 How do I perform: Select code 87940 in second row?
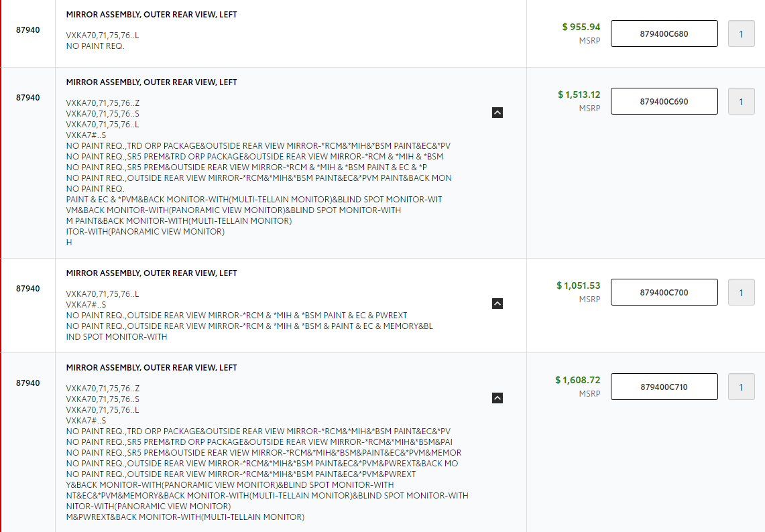[x=27, y=98]
